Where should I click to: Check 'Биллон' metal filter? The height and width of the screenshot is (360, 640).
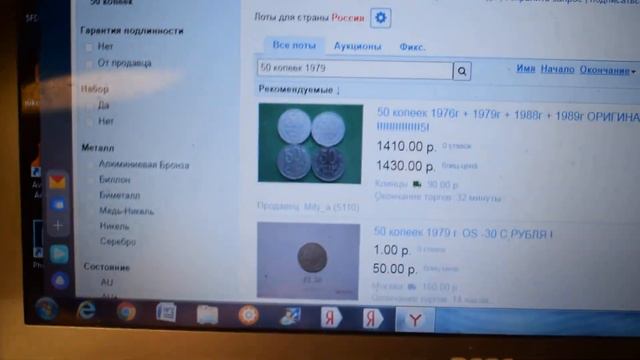(x=91, y=180)
